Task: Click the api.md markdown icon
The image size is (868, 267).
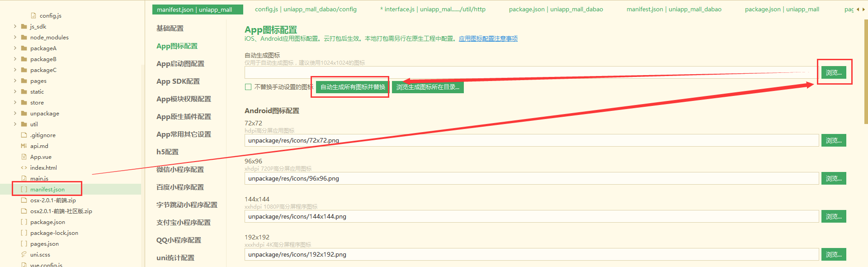Action: tap(24, 146)
